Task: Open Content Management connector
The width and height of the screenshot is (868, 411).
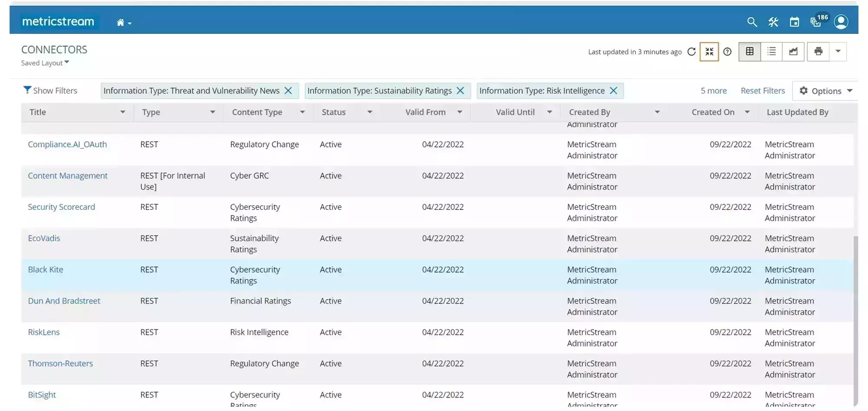Action: [68, 176]
